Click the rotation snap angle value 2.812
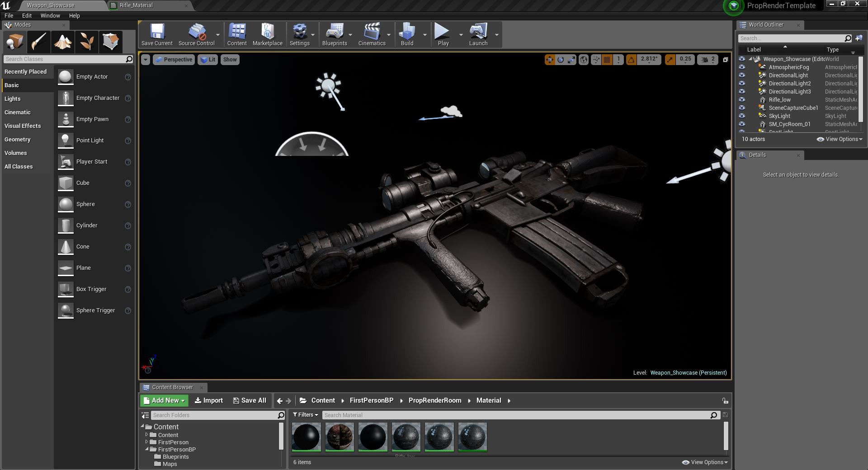The image size is (868, 470). pyautogui.click(x=649, y=59)
